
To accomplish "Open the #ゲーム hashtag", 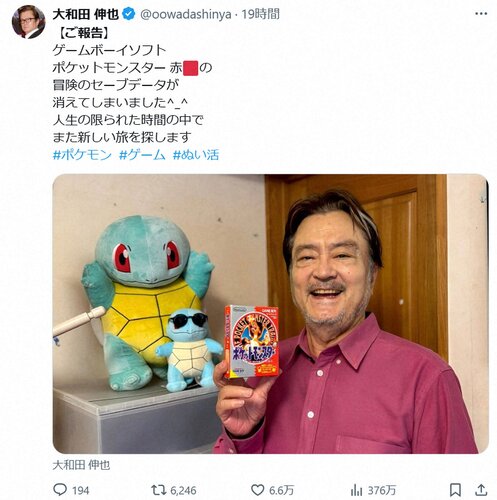I will [x=142, y=155].
